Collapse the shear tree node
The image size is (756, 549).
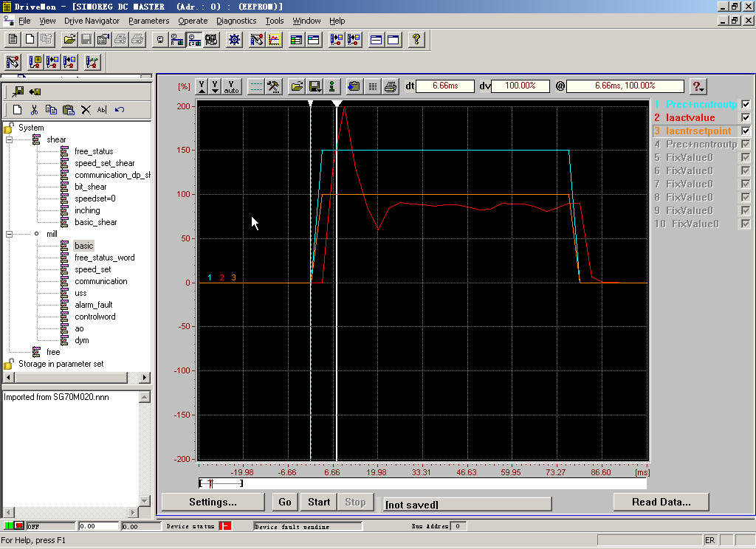pyautogui.click(x=10, y=139)
